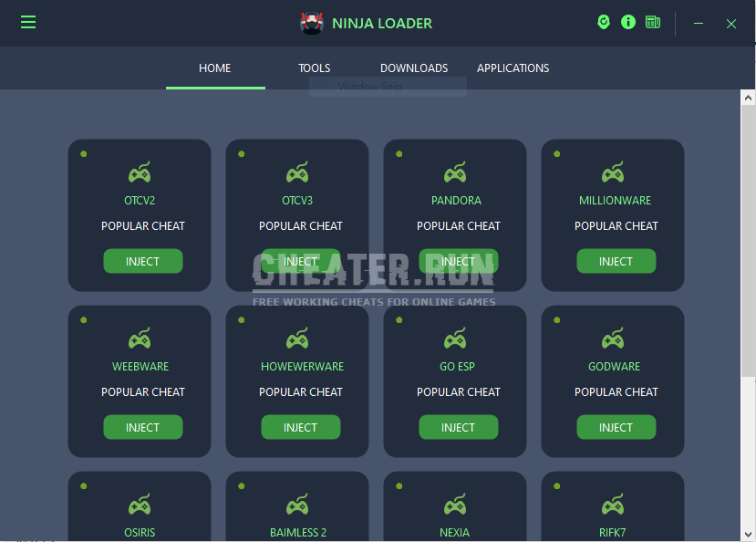
Task: Click the OSIRIS gamepad icon
Action: coord(140,504)
